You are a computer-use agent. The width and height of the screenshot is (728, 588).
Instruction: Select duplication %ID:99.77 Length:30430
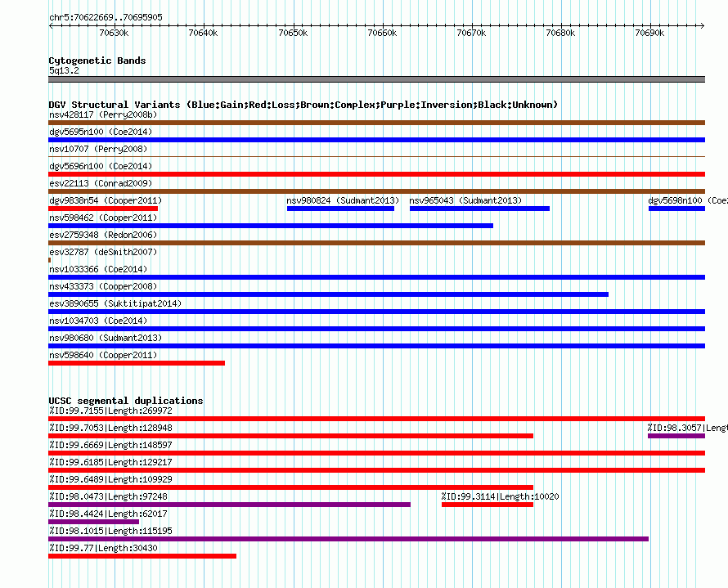pos(104,548)
